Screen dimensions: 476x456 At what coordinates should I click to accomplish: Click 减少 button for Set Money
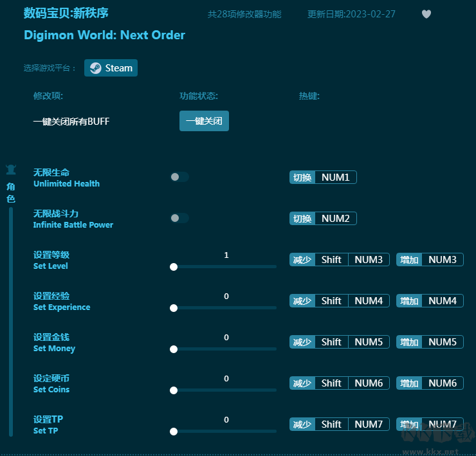pos(302,342)
